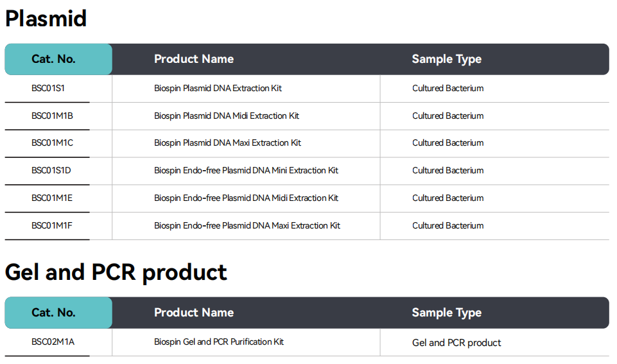The height and width of the screenshot is (364, 617).
Task: Click Product Name header in Plasmid table
Action: tap(193, 59)
